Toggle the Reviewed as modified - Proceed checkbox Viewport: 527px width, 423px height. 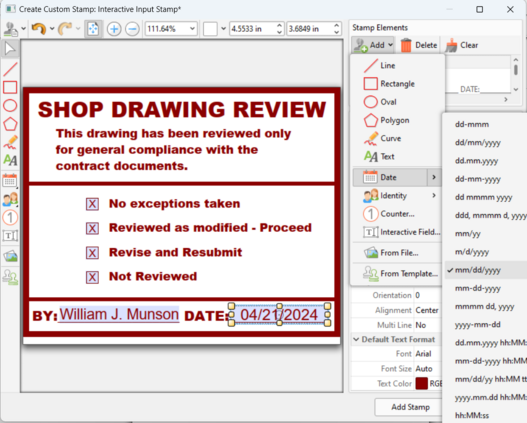[x=92, y=228]
